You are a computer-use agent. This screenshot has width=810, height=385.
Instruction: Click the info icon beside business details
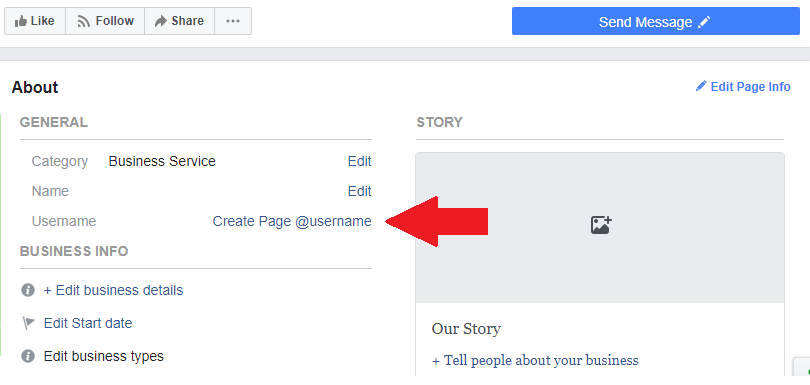pyautogui.click(x=28, y=290)
